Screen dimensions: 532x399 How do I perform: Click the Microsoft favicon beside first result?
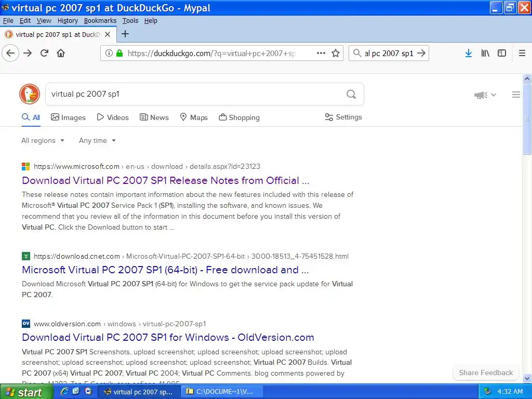tap(26, 166)
